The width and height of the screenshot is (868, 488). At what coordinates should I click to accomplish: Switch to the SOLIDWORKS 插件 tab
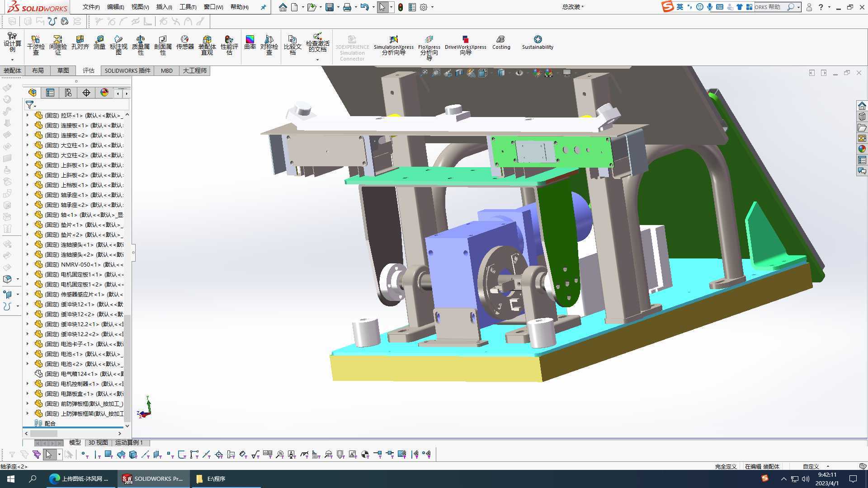(x=127, y=70)
